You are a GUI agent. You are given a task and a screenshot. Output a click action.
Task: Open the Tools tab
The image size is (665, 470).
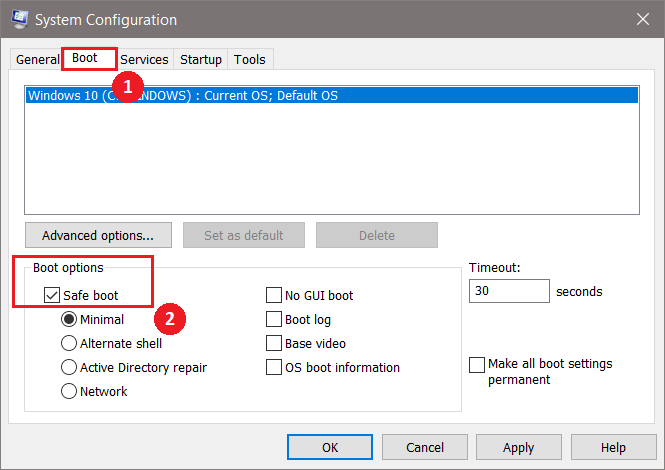tap(250, 60)
